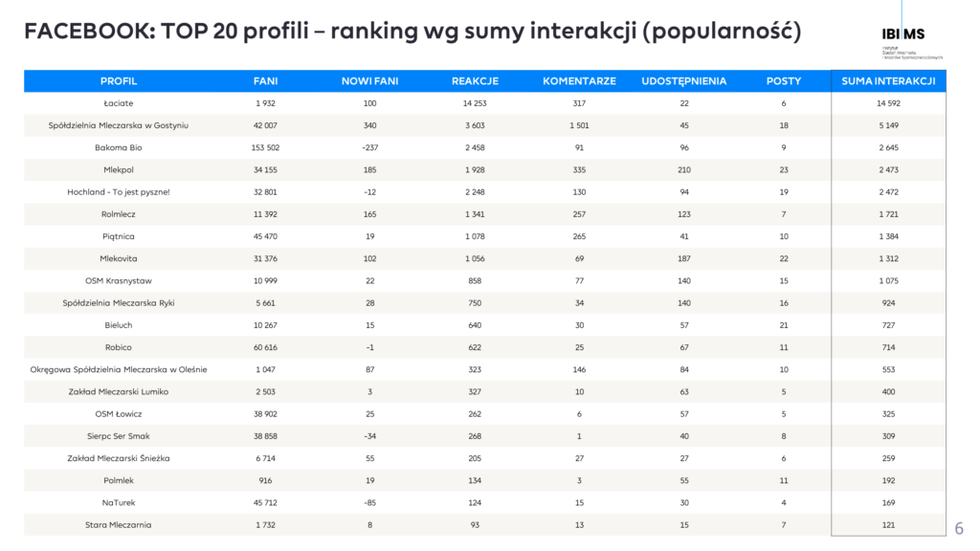Click Mlekpol's shares value 210
The height and width of the screenshot is (551, 980).
coord(683,170)
